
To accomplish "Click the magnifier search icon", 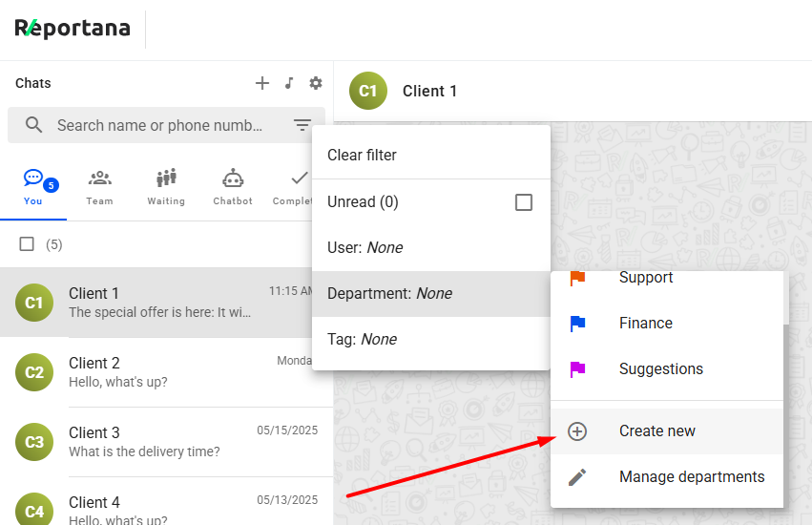I will (x=34, y=125).
